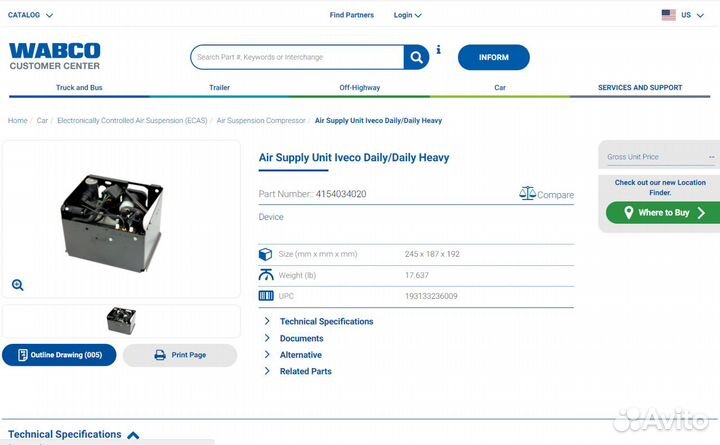Open the Outline Drawing (005) button
Screen dimensions: 720x445
[59, 355]
